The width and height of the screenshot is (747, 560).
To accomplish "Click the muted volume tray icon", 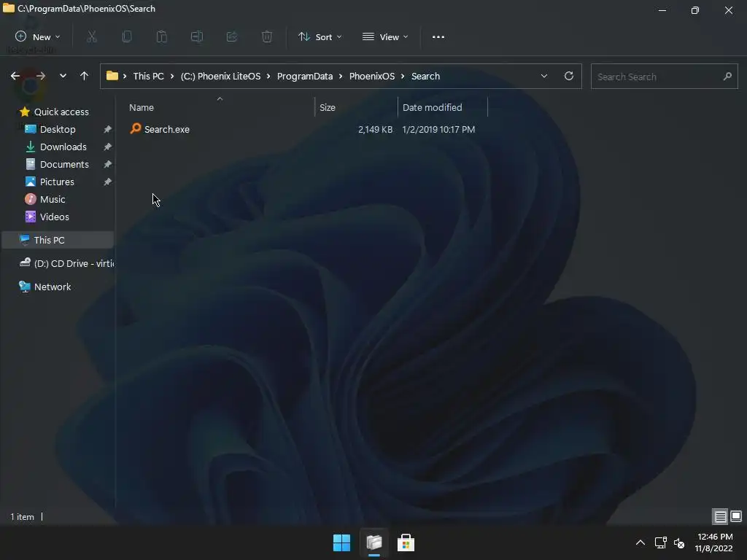I will [x=679, y=542].
